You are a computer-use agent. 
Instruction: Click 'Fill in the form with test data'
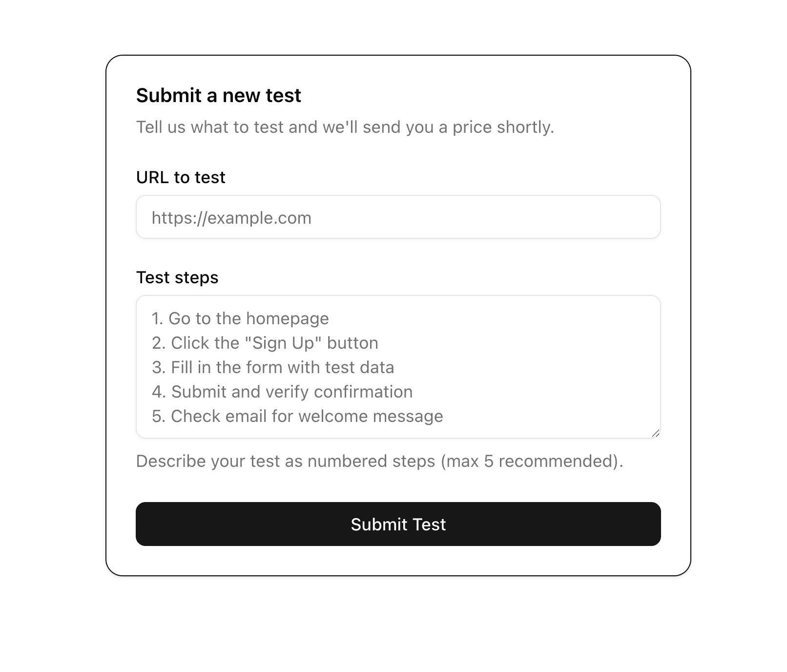click(273, 367)
